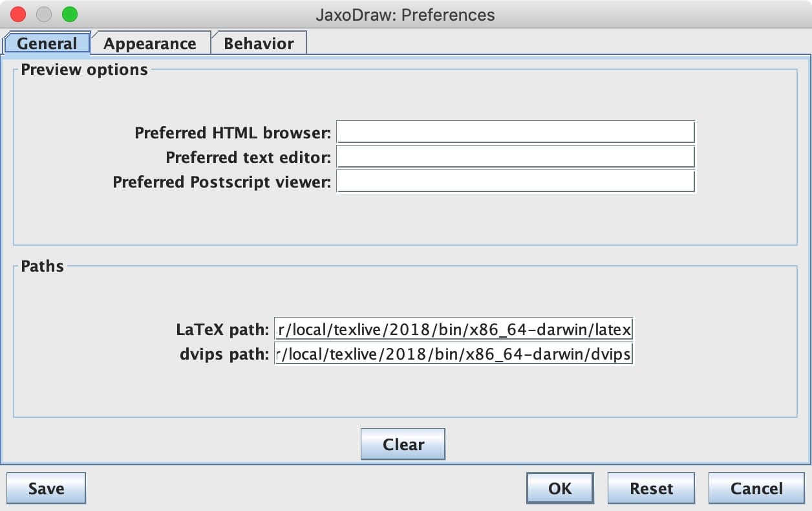The height and width of the screenshot is (511, 812).
Task: Click the 'Paths' group title
Action: click(42, 266)
